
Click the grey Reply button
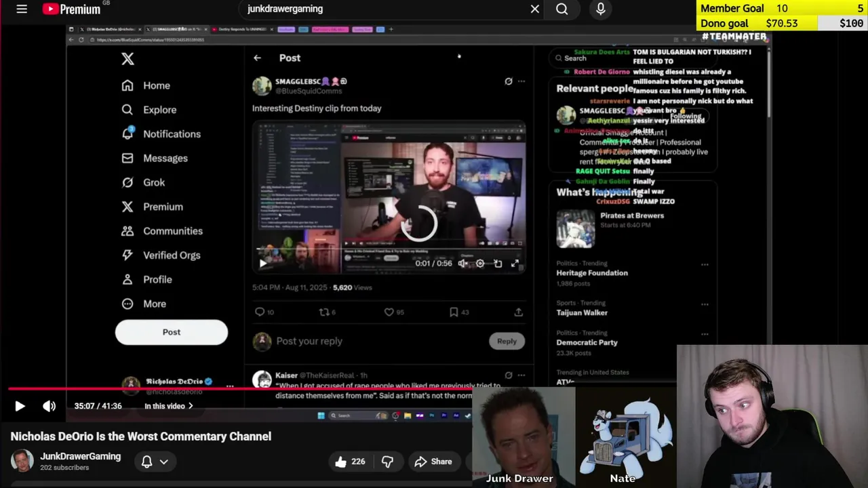coord(507,341)
